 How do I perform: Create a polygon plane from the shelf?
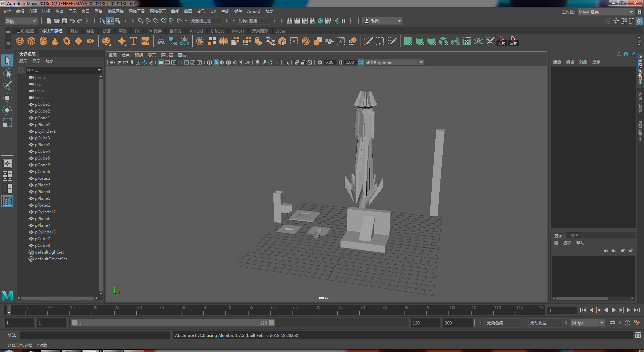point(78,41)
